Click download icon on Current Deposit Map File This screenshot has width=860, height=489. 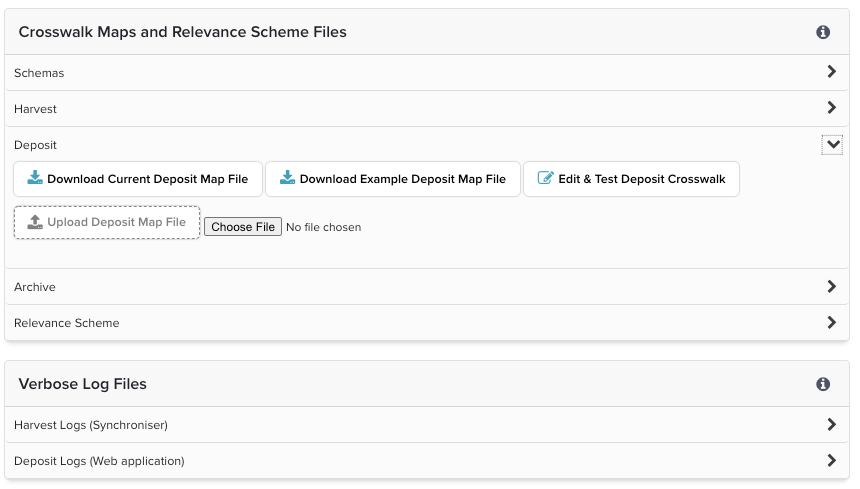pyautogui.click(x=35, y=179)
